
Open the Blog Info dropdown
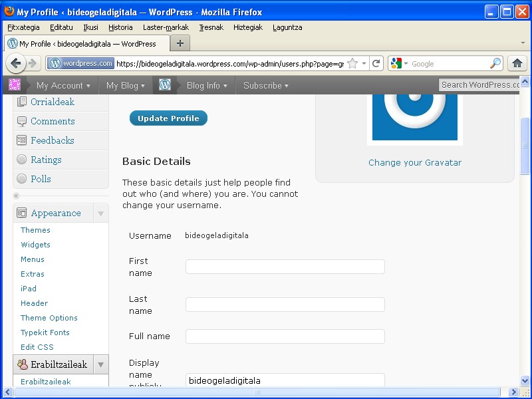207,85
